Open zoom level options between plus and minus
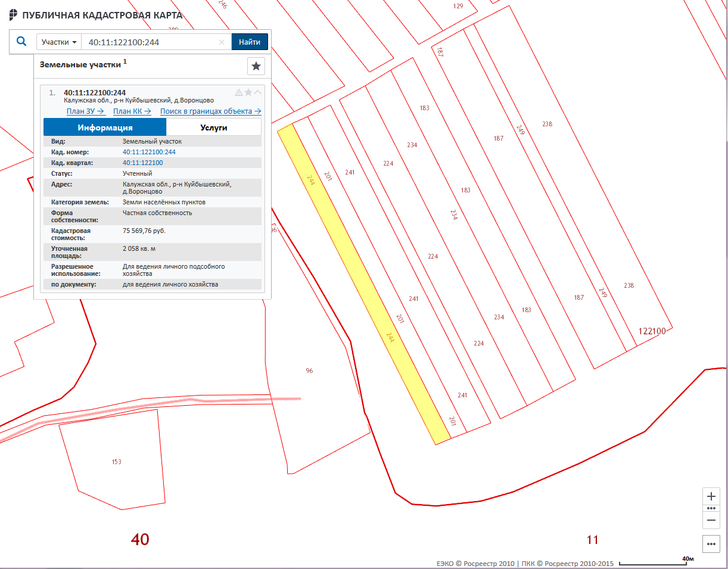728x569 pixels. tap(711, 508)
